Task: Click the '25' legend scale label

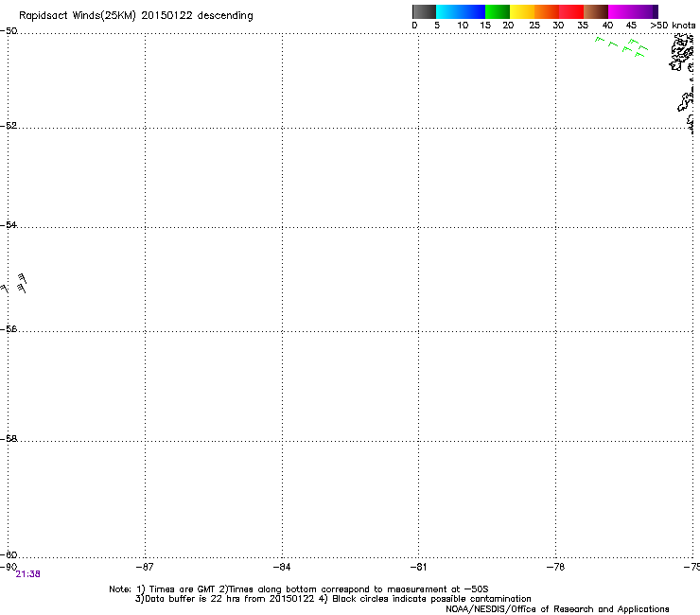Action: 534,26
